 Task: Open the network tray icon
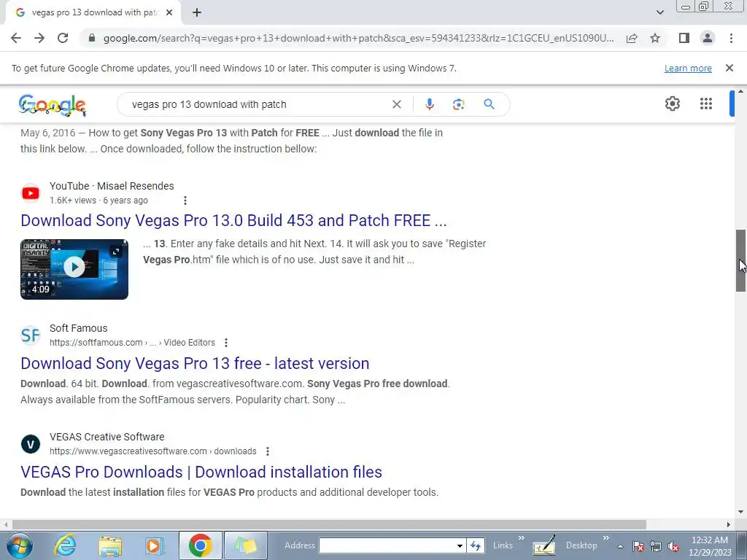click(656, 547)
